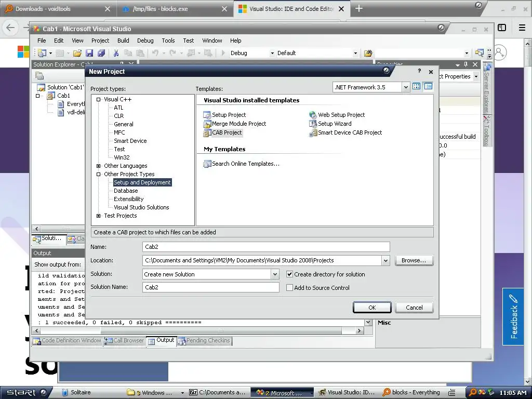Open the Toolbox side tab

[x=487, y=130]
